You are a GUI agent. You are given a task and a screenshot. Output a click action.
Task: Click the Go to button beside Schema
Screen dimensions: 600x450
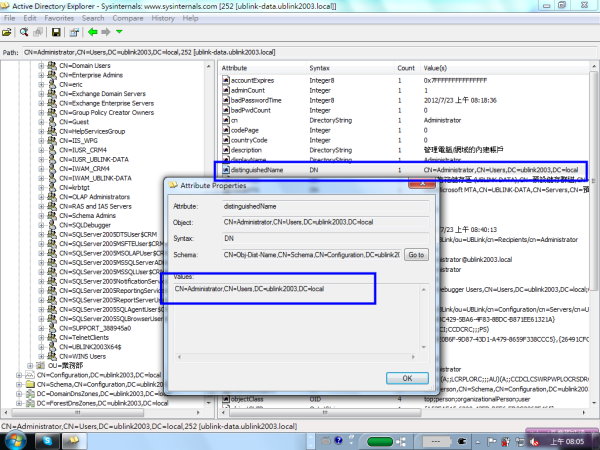pos(416,255)
